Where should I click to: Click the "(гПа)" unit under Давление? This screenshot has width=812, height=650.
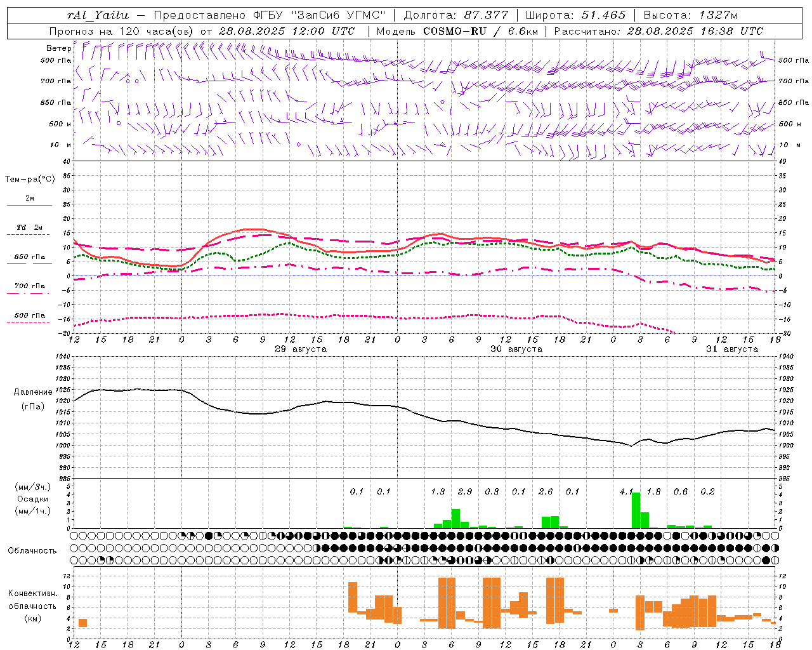33,407
